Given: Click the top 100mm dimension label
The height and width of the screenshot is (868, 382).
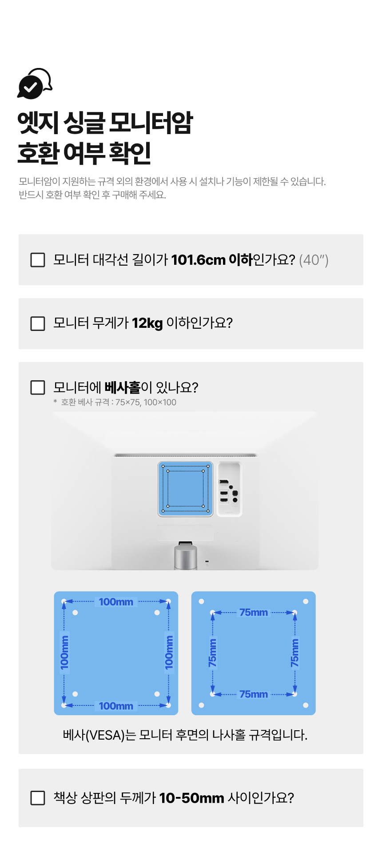Looking at the screenshot, I should [116, 602].
